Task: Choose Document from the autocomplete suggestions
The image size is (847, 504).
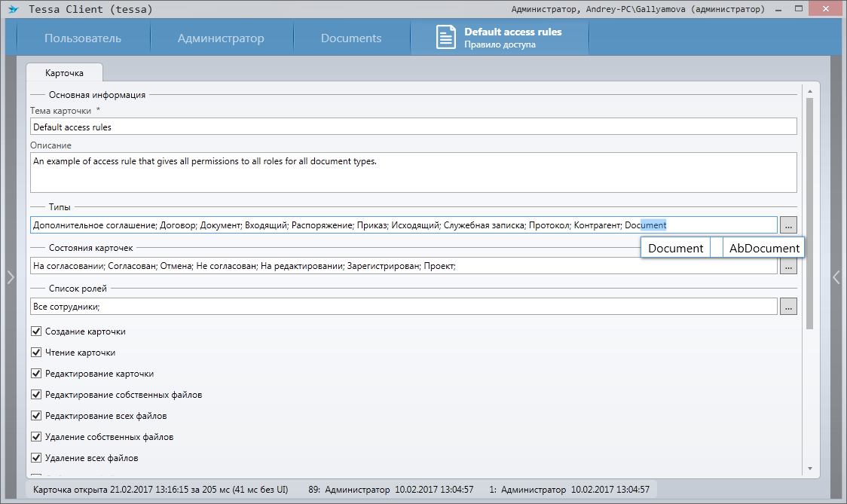Action: pos(675,248)
